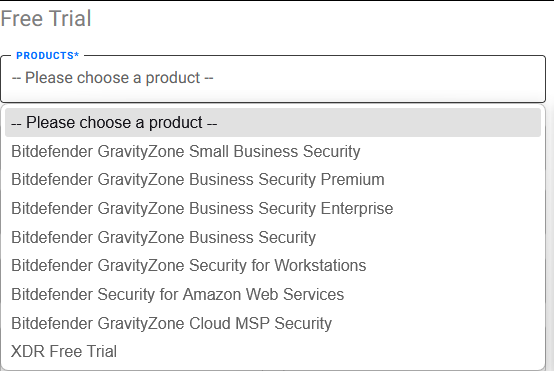Pick the Security for Workstations list item
Screen dimensions: 554x371
pyautogui.click(x=273, y=265)
